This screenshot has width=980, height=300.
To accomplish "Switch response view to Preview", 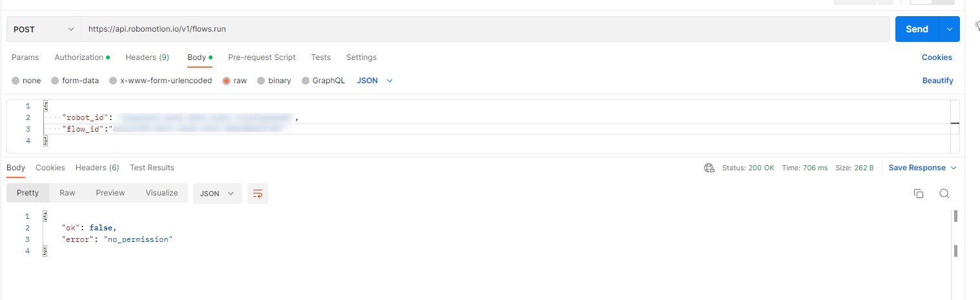I will coord(110,193).
